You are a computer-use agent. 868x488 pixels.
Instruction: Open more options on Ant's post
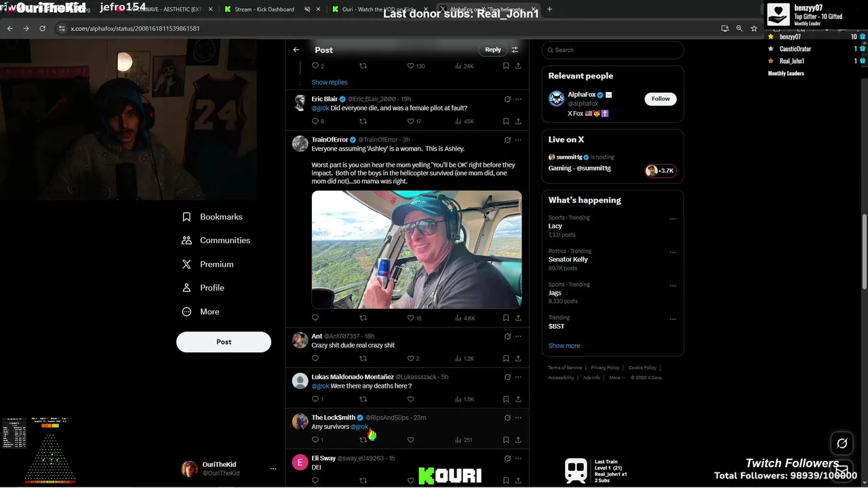pyautogui.click(x=518, y=336)
